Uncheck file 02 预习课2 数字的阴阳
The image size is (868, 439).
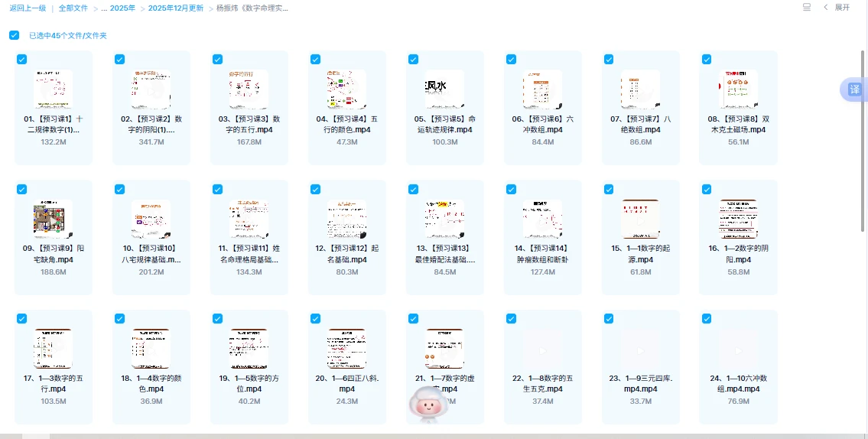click(x=119, y=59)
